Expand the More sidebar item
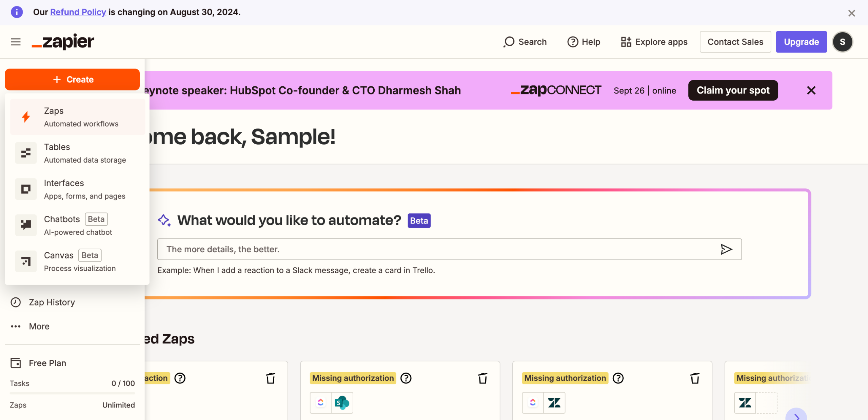 (39, 326)
